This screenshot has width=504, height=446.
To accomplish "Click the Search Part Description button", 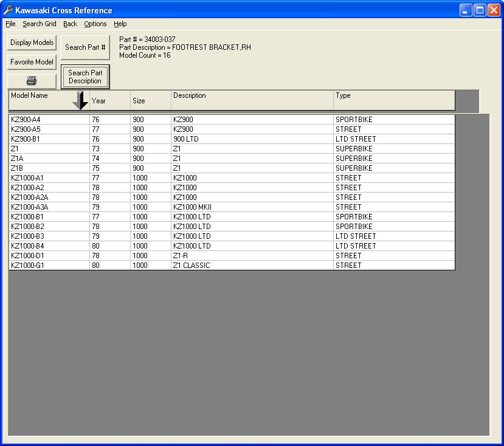I will [x=85, y=77].
